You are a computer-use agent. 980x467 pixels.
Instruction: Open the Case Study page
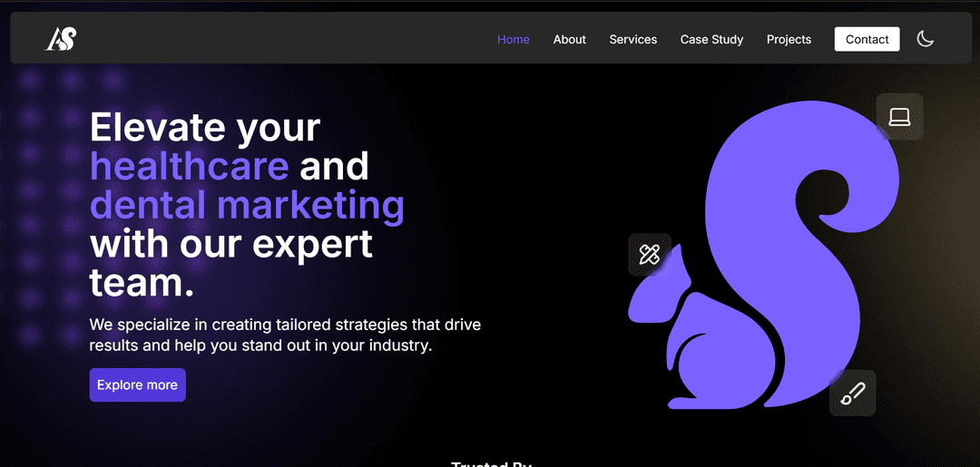(x=711, y=39)
